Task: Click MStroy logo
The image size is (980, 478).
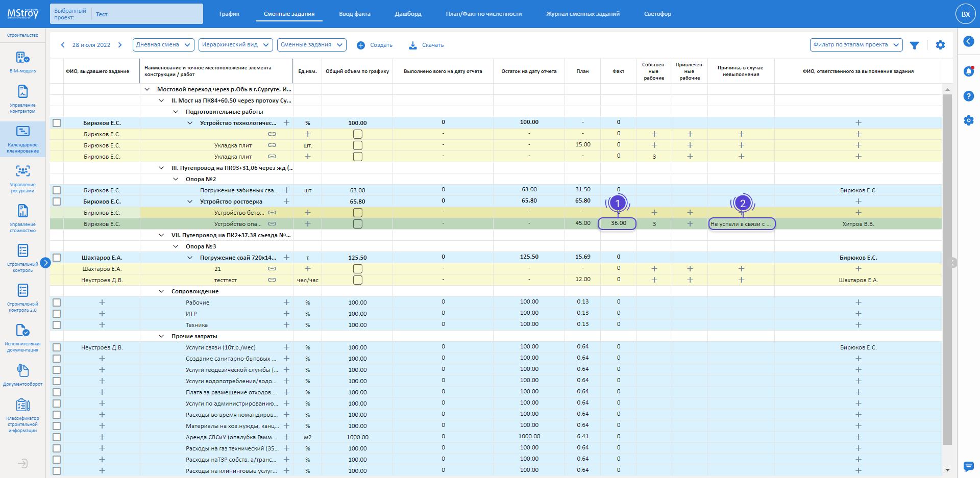Action: 23,14
